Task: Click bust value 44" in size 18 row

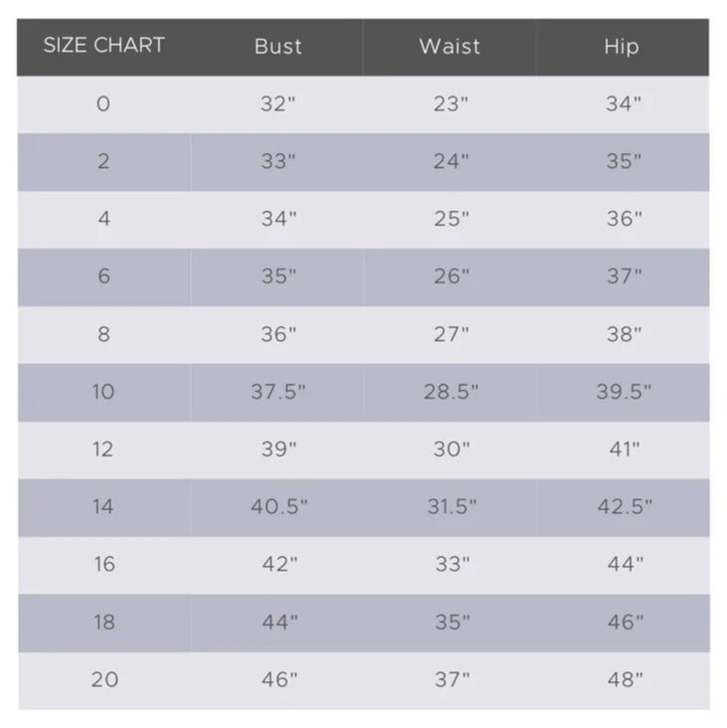Action: point(279,623)
